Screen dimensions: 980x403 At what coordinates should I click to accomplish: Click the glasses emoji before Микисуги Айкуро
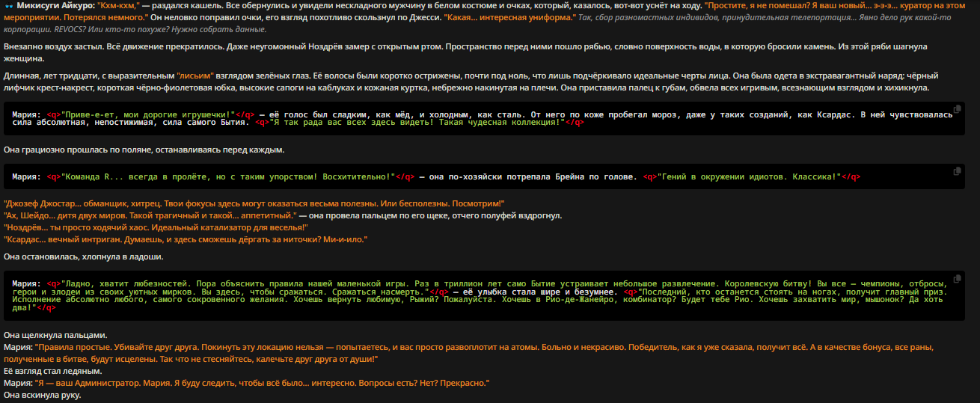[x=9, y=4]
